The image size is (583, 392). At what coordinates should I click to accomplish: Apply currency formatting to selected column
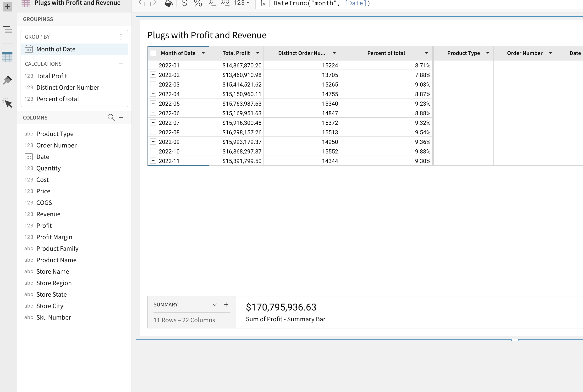pos(184,4)
